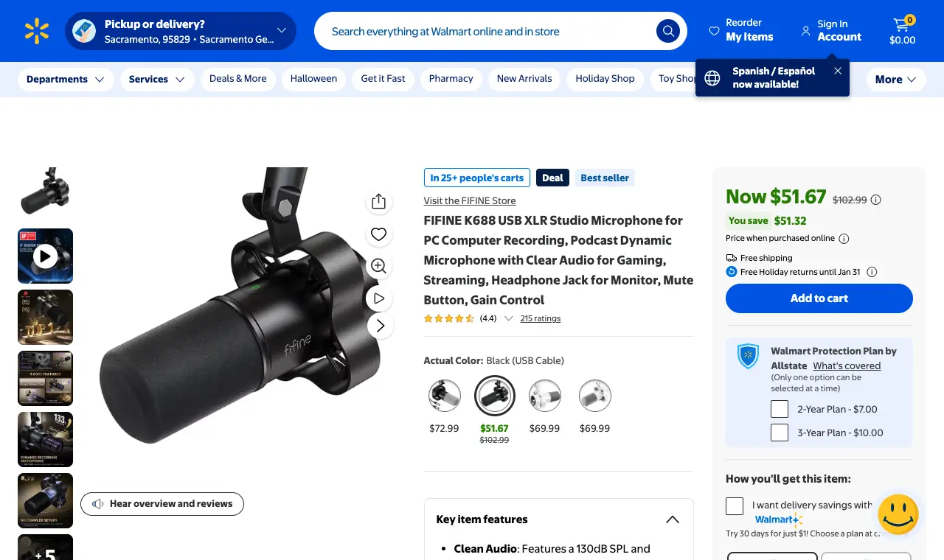Open info icon for Holiday returns
Viewport: 944px width, 560px height.
(x=872, y=272)
